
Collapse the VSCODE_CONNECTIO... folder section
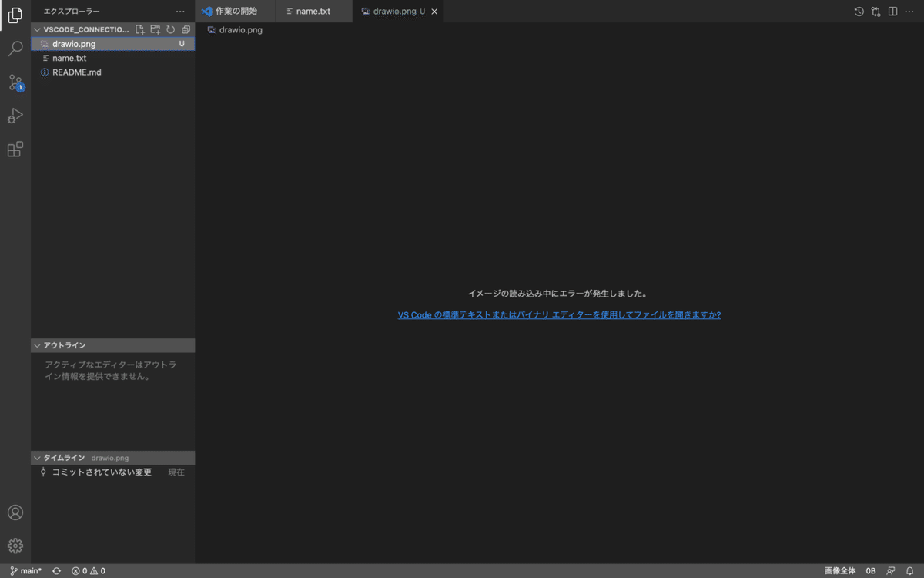tap(81, 29)
